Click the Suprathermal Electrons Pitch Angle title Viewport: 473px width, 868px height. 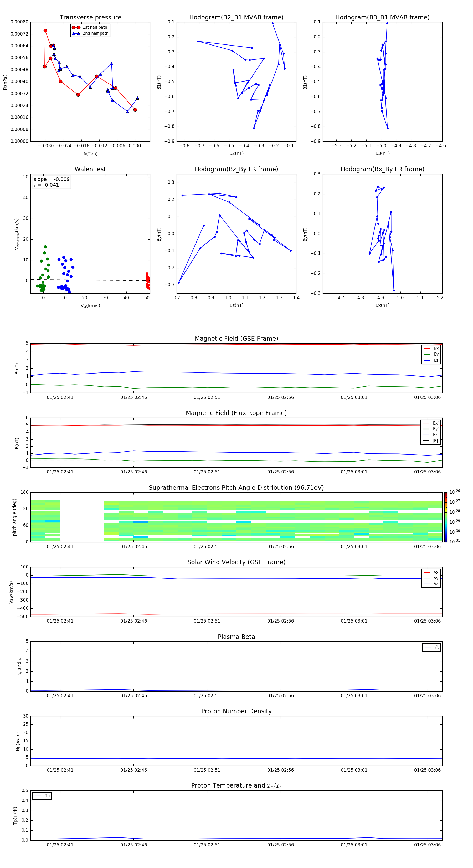click(236, 488)
